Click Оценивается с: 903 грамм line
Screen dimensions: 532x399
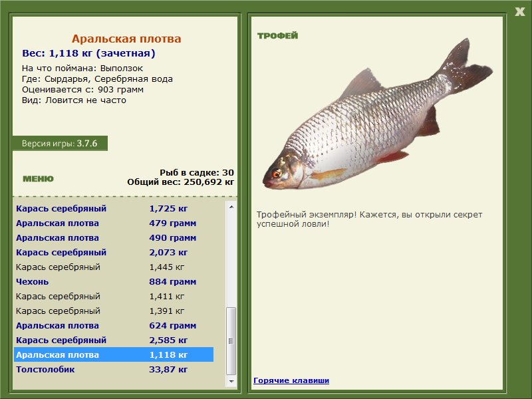pos(82,90)
